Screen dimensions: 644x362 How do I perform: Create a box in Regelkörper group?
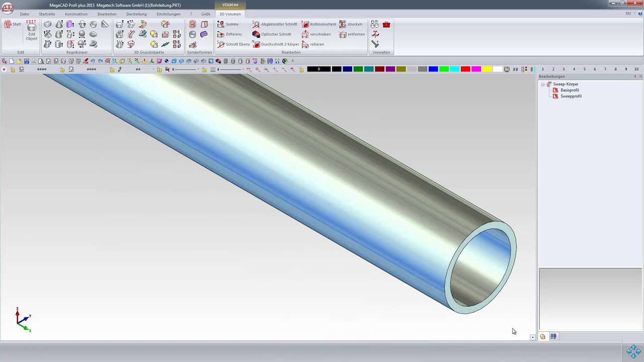pyautogui.click(x=48, y=24)
